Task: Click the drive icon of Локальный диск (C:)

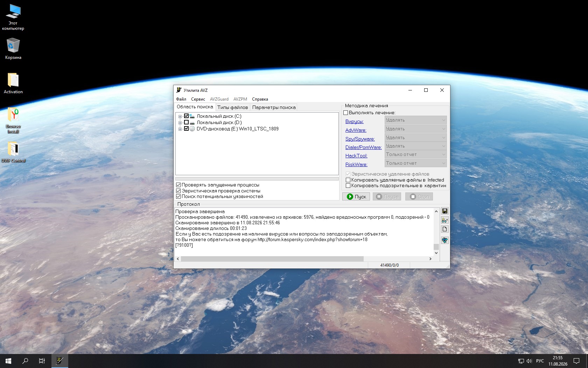Action: (192, 116)
